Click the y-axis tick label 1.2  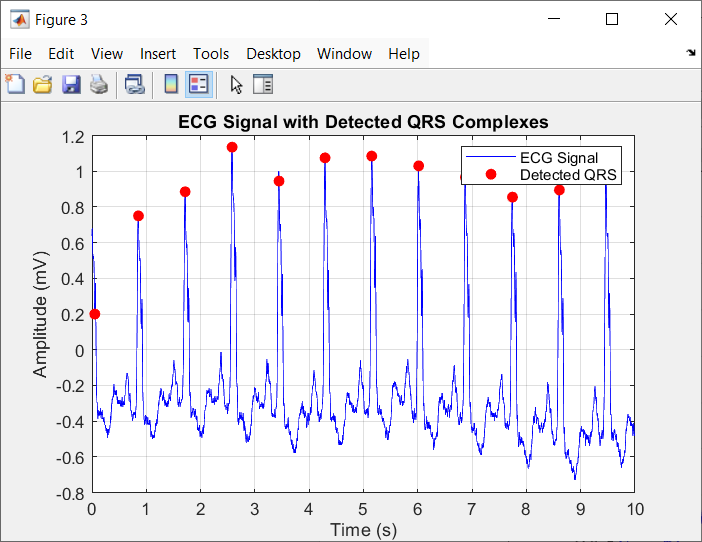(73, 137)
